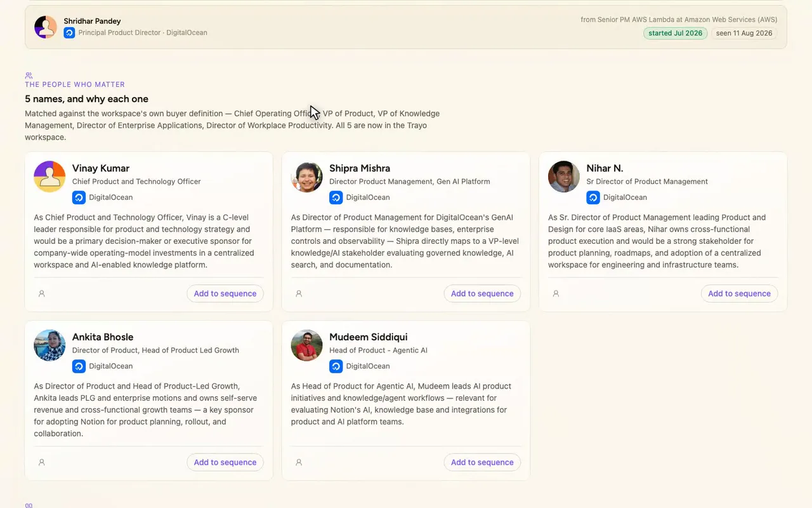
Task: Open Mudeem Siddiqui's profile photo
Action: pyautogui.click(x=306, y=345)
